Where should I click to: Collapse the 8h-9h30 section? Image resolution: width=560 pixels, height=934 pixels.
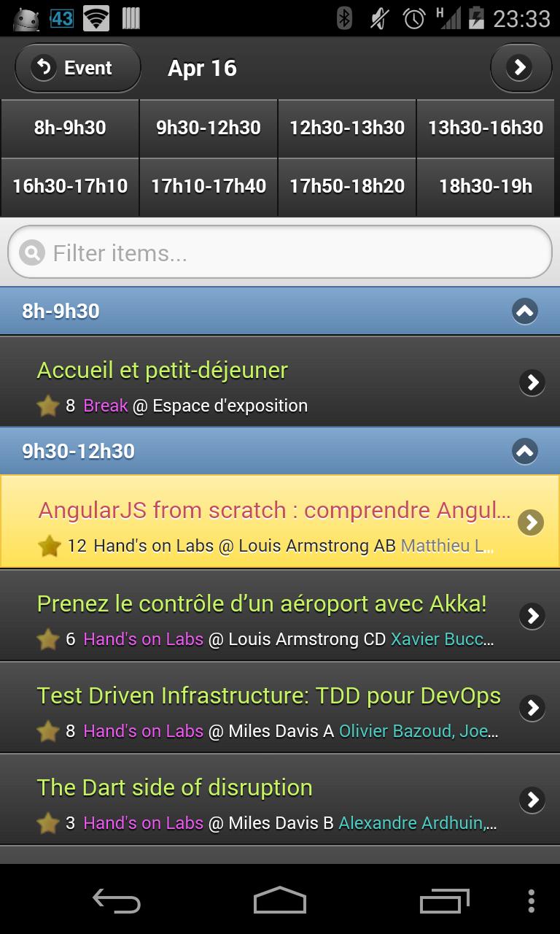coord(524,312)
